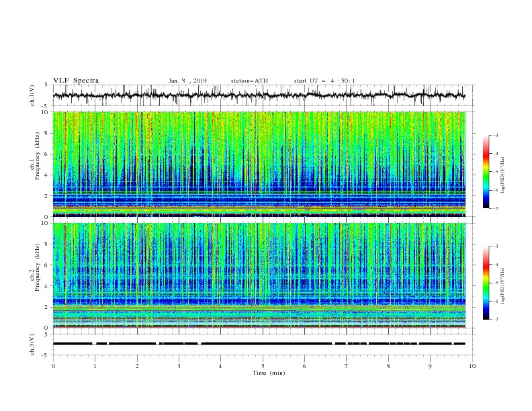Click the date text "Jan. 8 , 2019"

tap(187, 81)
